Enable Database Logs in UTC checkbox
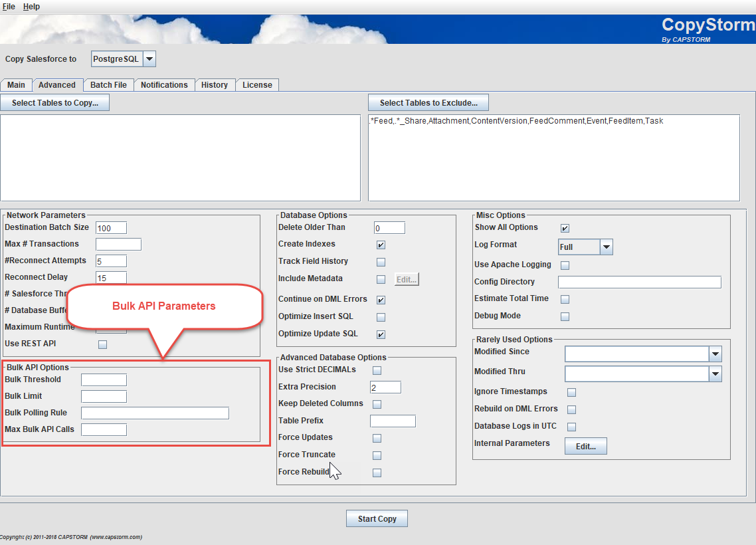The width and height of the screenshot is (756, 545). (571, 427)
